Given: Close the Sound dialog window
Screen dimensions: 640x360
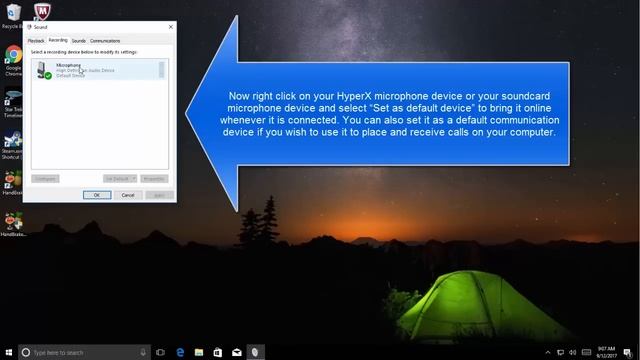Looking at the screenshot, I should pyautogui.click(x=171, y=27).
